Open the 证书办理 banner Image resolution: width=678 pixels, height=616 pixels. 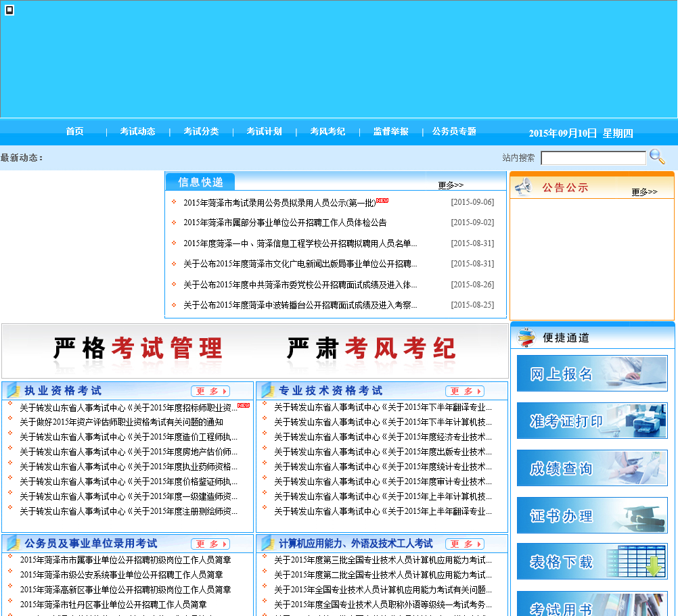(x=592, y=515)
